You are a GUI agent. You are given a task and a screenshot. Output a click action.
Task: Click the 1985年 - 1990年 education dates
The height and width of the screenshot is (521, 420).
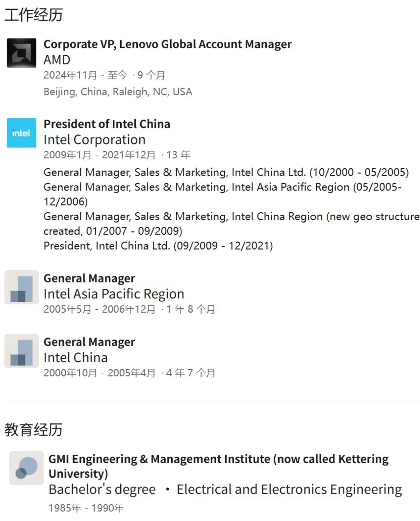(x=86, y=508)
